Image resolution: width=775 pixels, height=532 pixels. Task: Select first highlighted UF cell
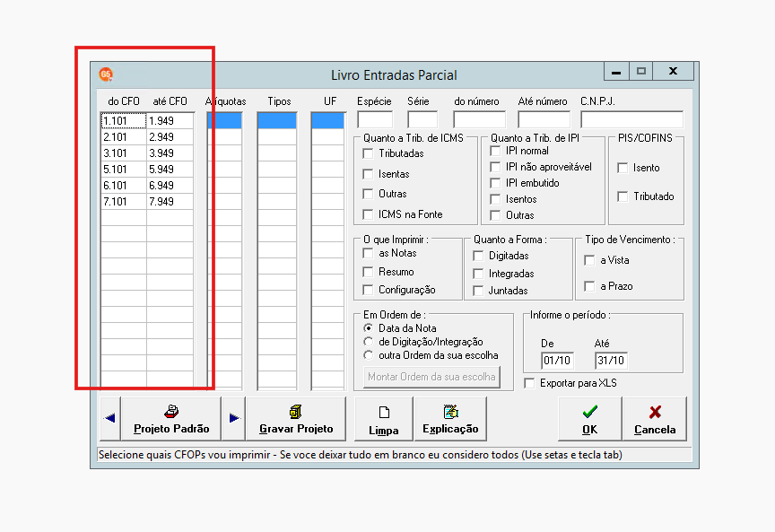pos(327,120)
